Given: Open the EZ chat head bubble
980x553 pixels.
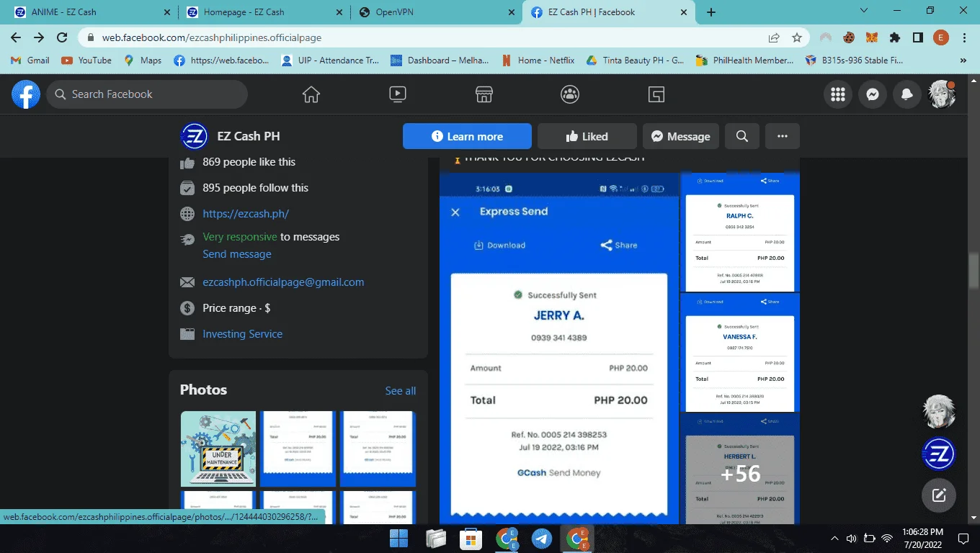Looking at the screenshot, I should 939,454.
